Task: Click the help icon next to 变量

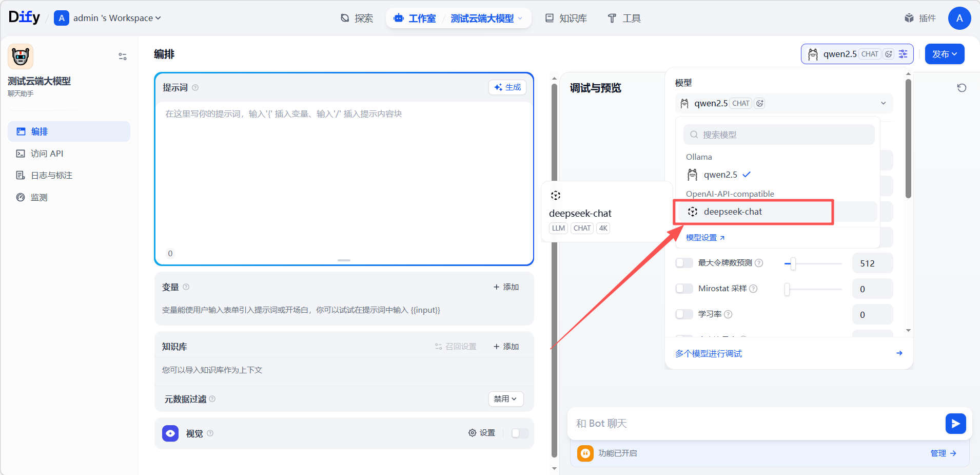Action: pyautogui.click(x=186, y=287)
